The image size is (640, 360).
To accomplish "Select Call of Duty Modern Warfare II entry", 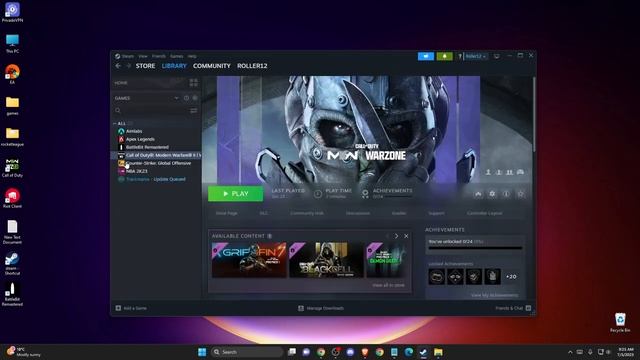I will [156, 155].
